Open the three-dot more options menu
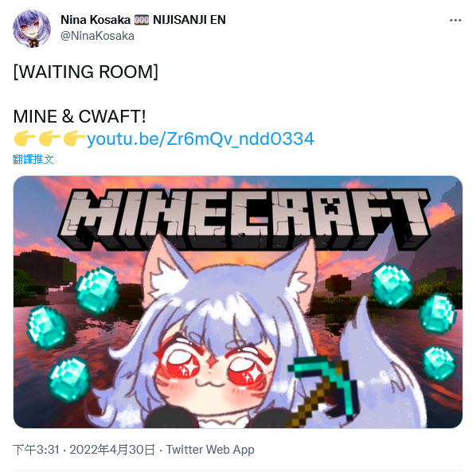 [x=455, y=21]
